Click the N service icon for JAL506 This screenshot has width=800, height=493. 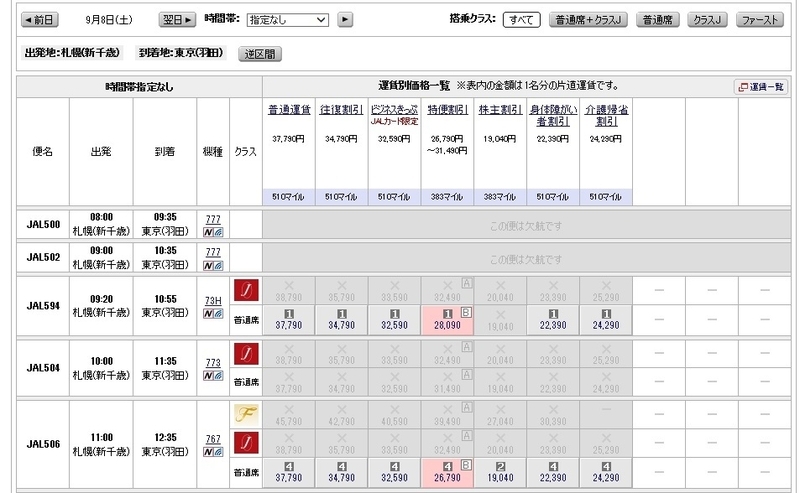[208, 452]
